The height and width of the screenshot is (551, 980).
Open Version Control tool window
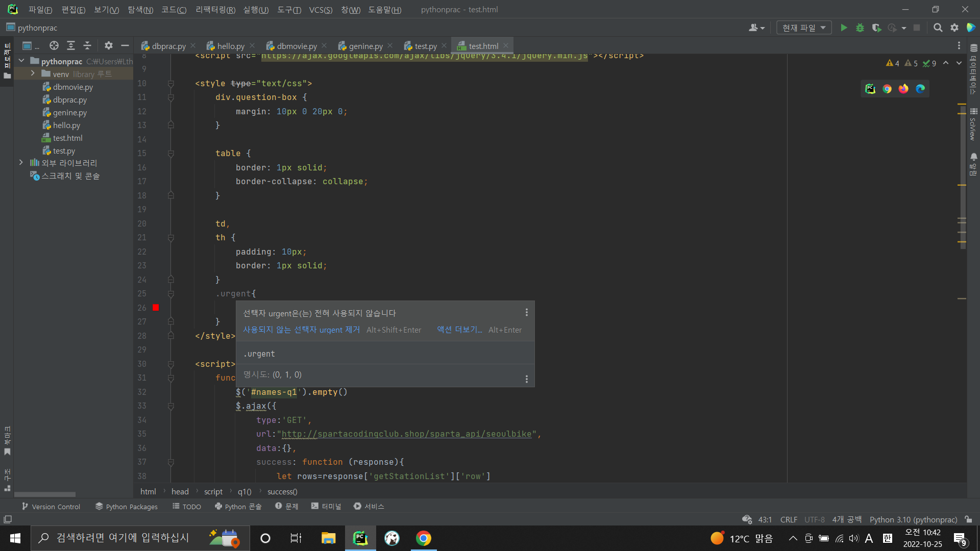tap(51, 506)
